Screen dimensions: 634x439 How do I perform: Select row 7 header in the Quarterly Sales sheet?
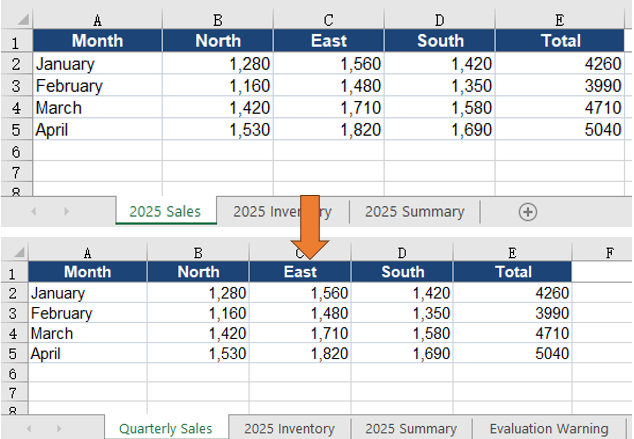[x=13, y=392]
